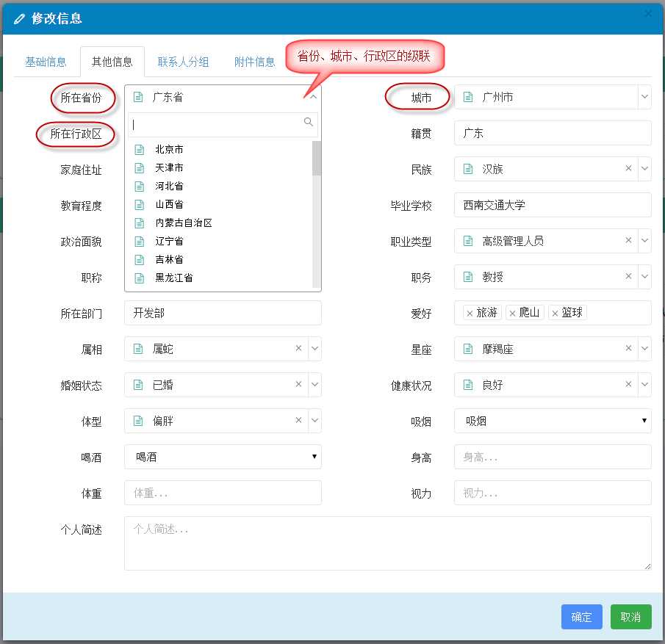
Task: Open the 职业类型 dropdown arrow
Action: click(644, 240)
